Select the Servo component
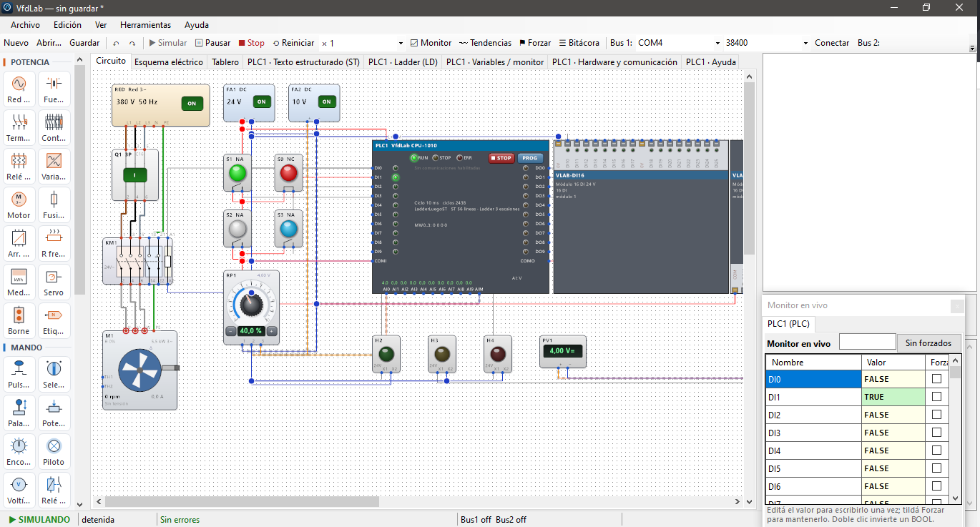The width and height of the screenshot is (980, 527). (x=54, y=282)
